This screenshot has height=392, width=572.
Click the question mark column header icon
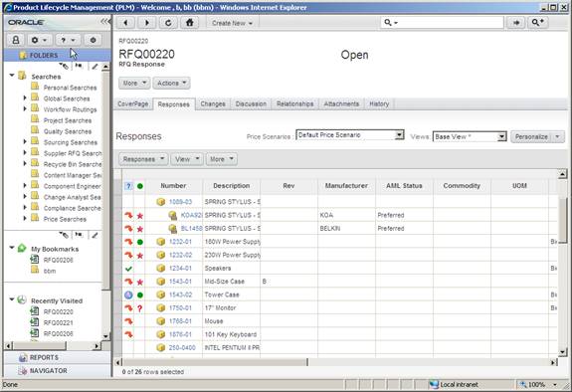pyautogui.click(x=128, y=186)
